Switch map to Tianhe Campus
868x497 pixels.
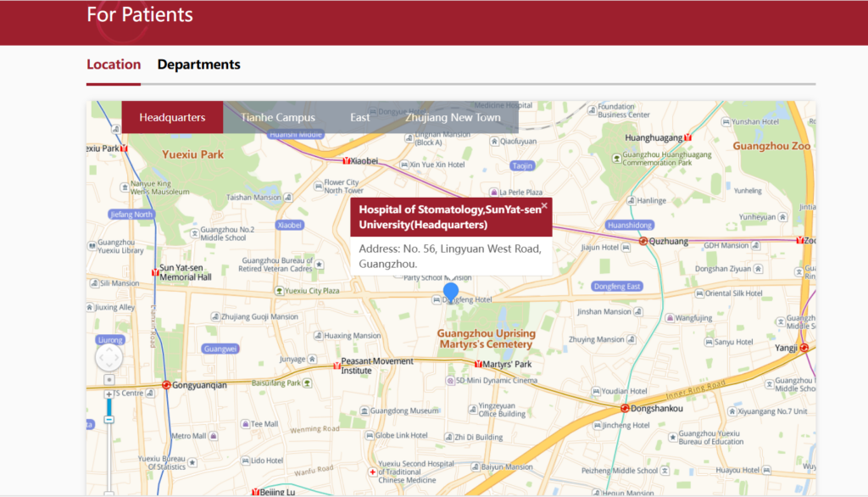pos(278,117)
